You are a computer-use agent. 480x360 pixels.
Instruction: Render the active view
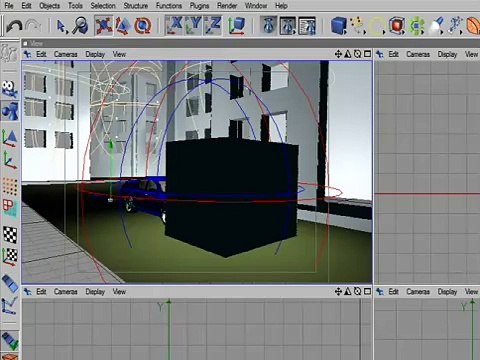pos(268,25)
